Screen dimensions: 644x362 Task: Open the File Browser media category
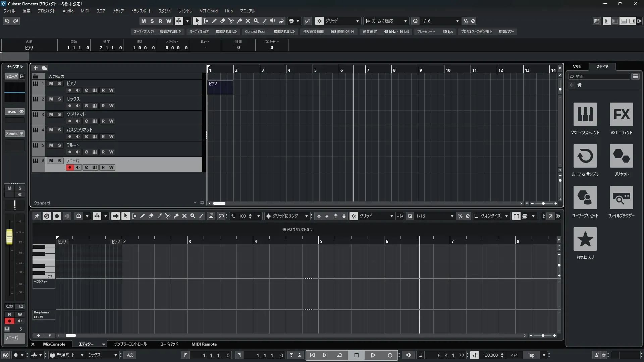click(621, 197)
